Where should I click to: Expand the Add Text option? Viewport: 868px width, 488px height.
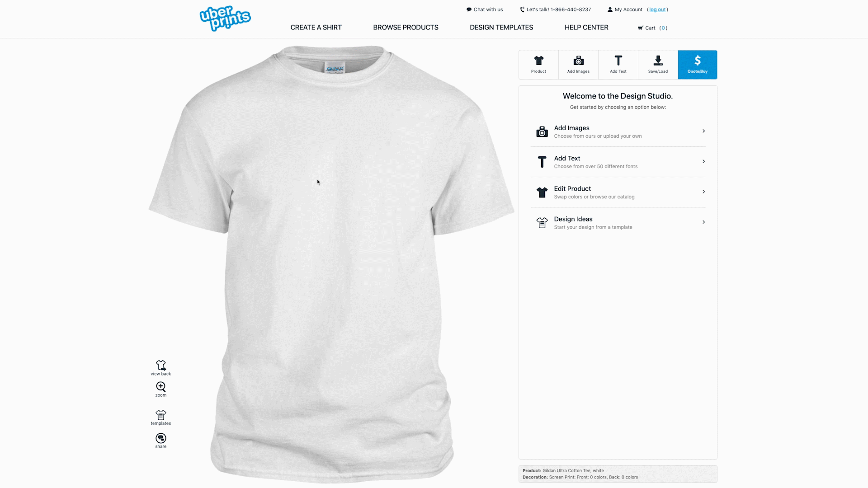tap(618, 161)
